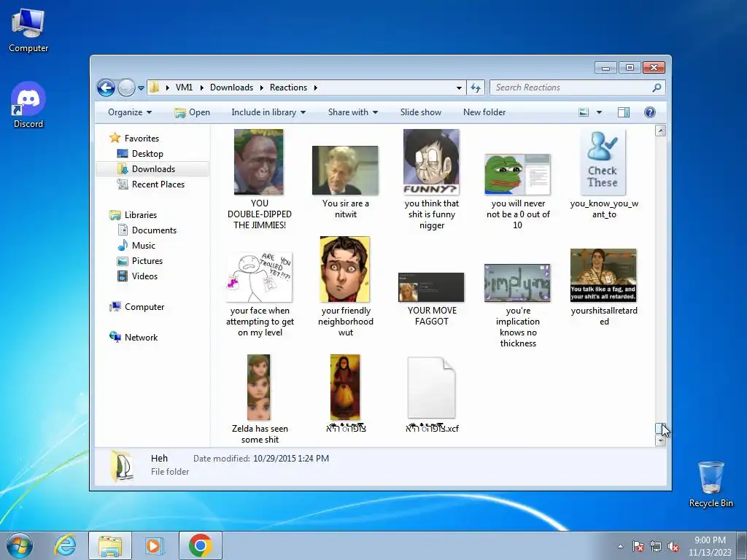This screenshot has width=747, height=560.
Task: Click the muted volume tray icon
Action: coord(673,546)
